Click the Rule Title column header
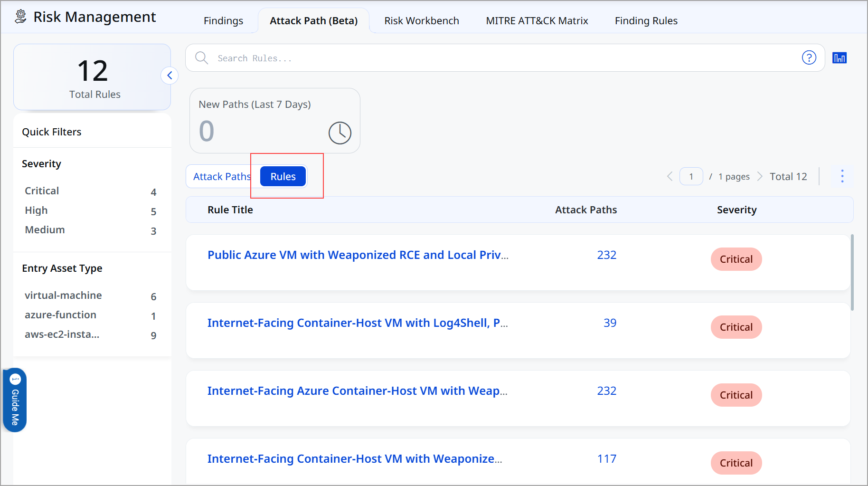868x486 pixels. tap(230, 210)
